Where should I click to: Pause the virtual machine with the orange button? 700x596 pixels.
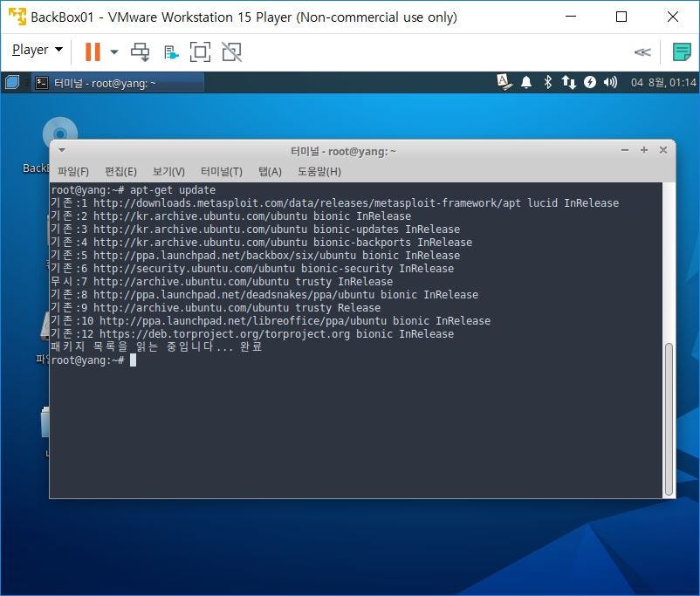(93, 51)
